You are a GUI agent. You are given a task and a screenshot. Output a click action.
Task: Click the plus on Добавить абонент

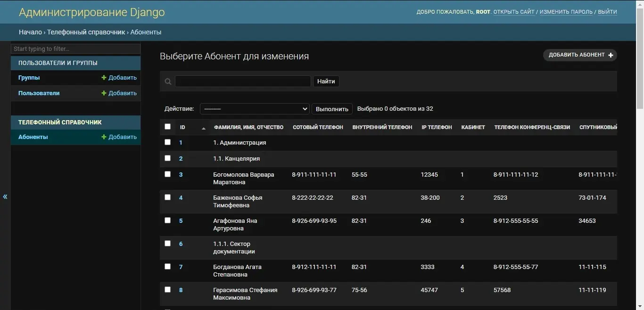point(611,55)
